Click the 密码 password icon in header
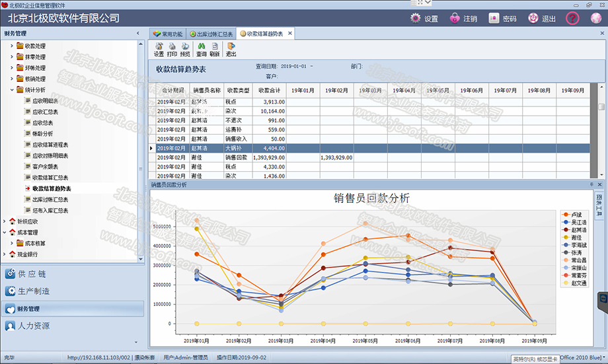 502,18
